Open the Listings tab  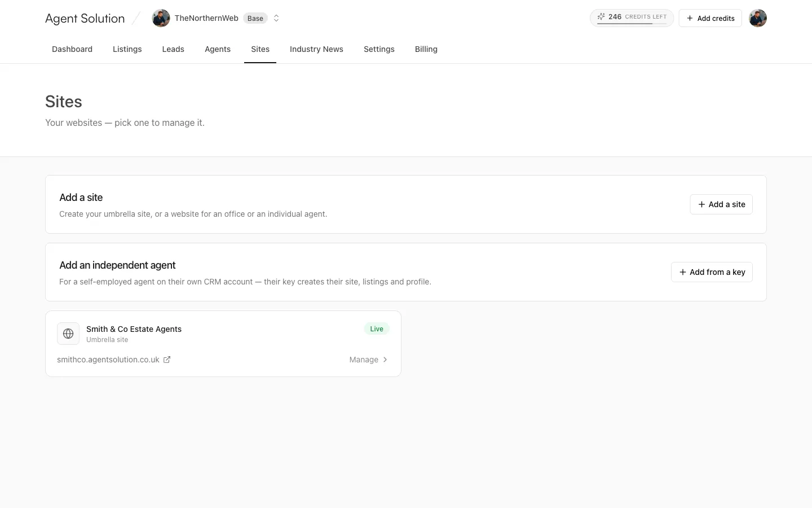(x=127, y=49)
